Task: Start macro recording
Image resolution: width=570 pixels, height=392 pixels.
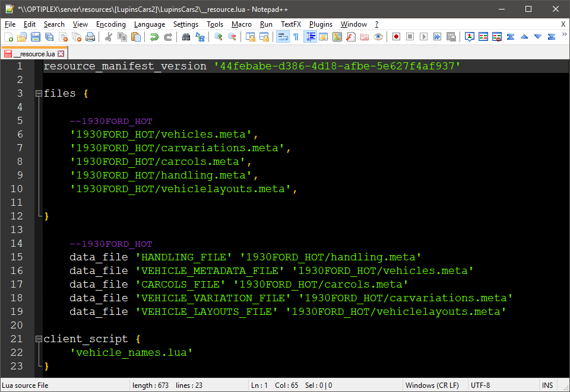Action: pos(396,37)
